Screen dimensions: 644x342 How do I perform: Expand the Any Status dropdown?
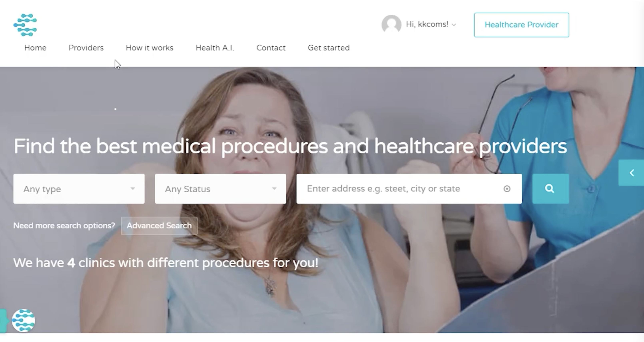tap(220, 189)
